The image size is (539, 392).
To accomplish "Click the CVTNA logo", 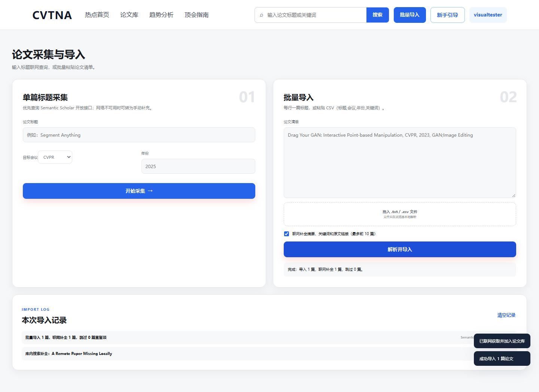I will pyautogui.click(x=52, y=15).
